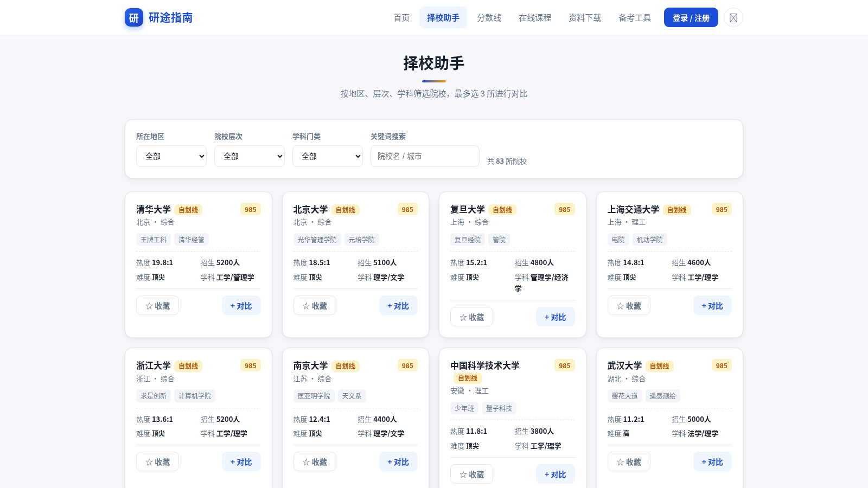
Task: Open the 首页 nav item
Action: (x=401, y=17)
